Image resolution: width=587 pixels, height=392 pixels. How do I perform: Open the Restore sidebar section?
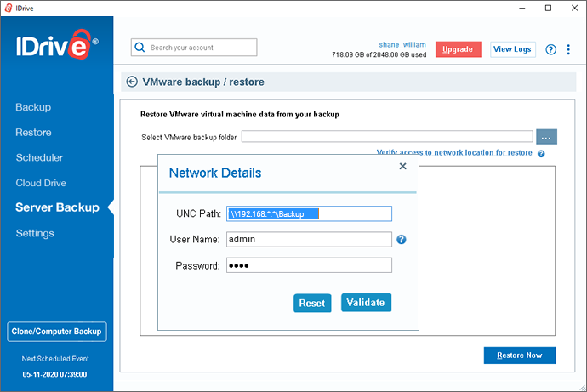tap(33, 133)
